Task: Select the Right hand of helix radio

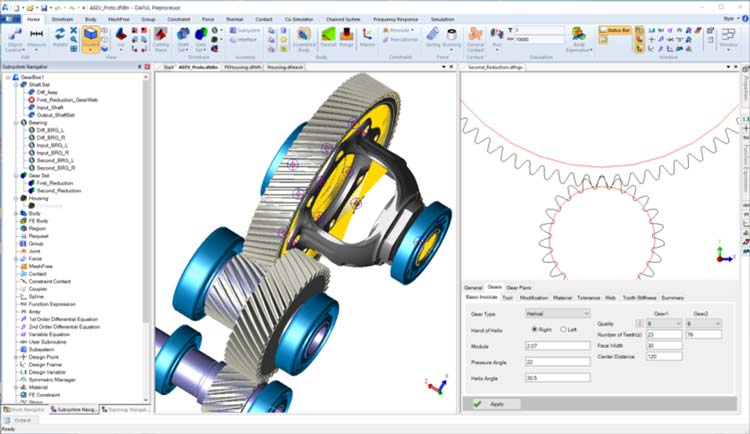Action: pyautogui.click(x=535, y=330)
